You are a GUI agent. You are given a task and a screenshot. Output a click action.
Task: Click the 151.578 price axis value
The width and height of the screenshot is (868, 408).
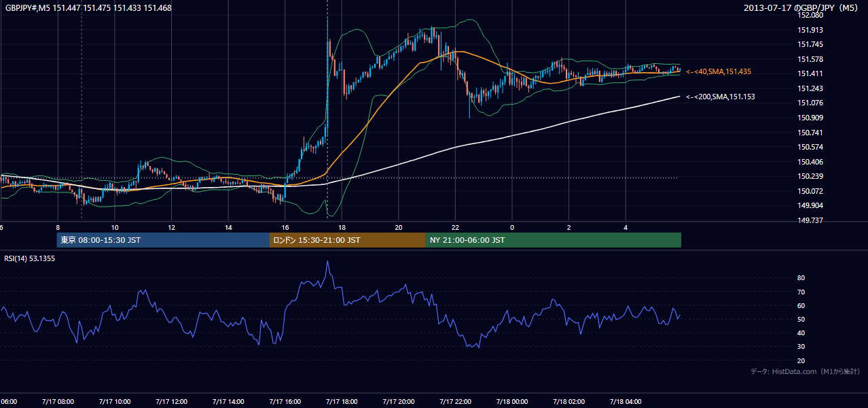[810, 59]
